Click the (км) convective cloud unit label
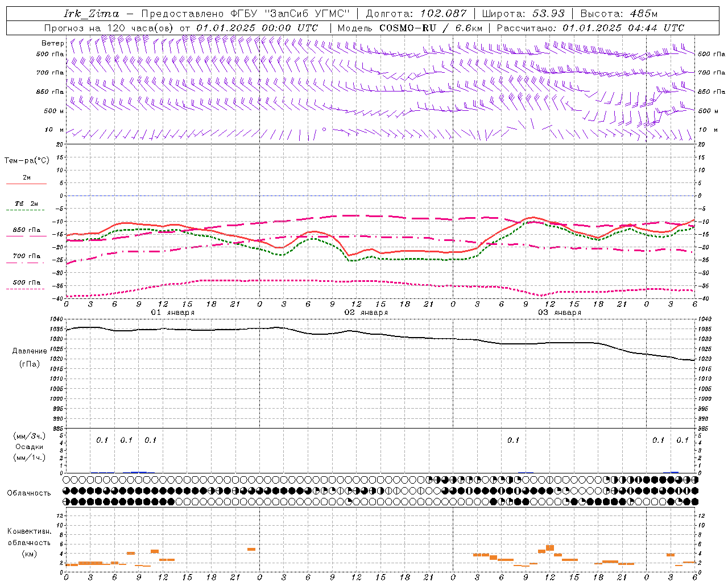Image resolution: width=728 pixels, height=582 pixels. tap(30, 554)
